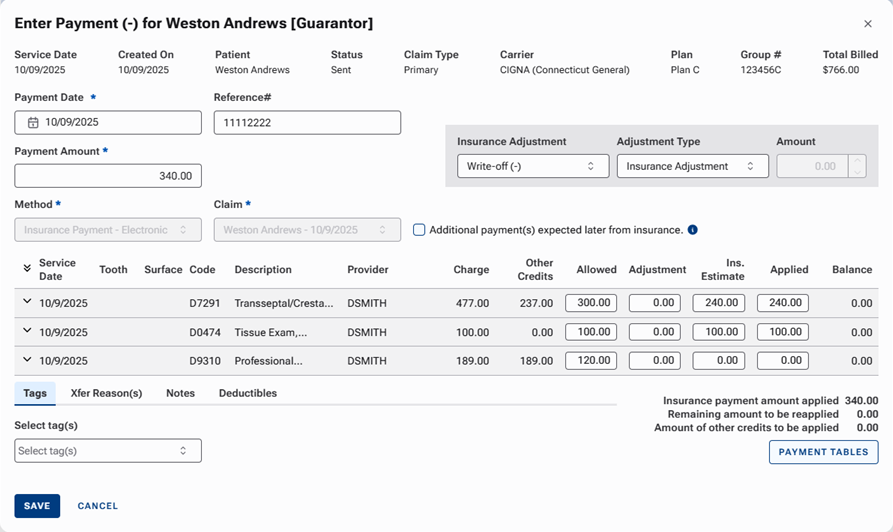Screen dimensions: 893x532
Task: Click info icon beside additional payments text
Action: [x=693, y=230]
